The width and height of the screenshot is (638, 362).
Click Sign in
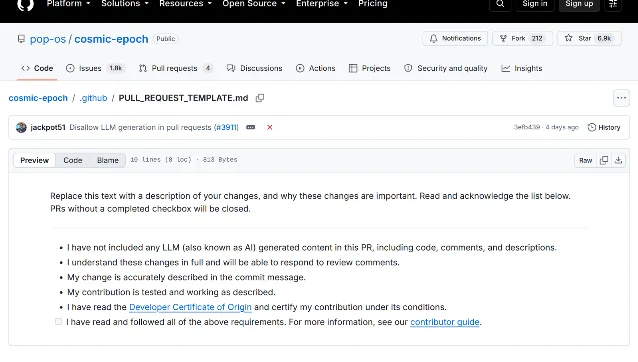coord(535,4)
